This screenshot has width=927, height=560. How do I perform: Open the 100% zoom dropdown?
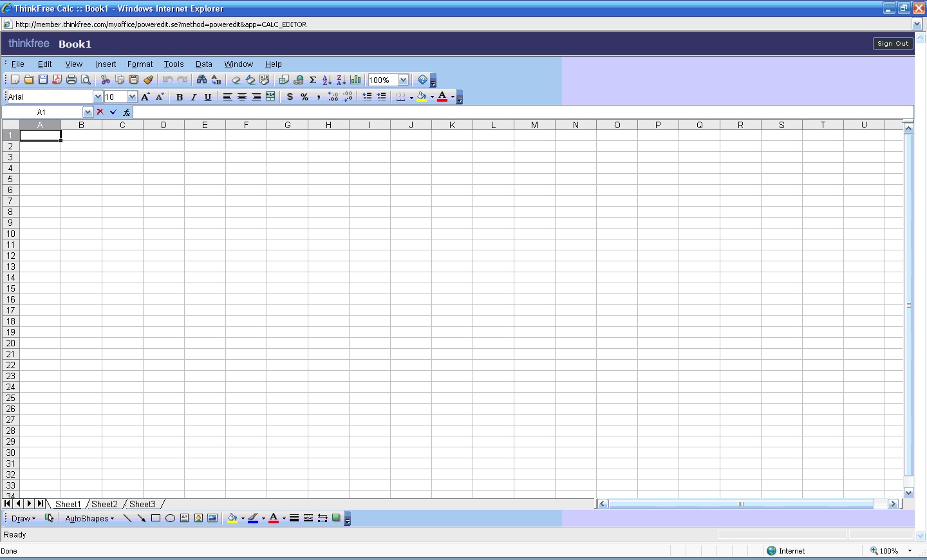pyautogui.click(x=403, y=80)
